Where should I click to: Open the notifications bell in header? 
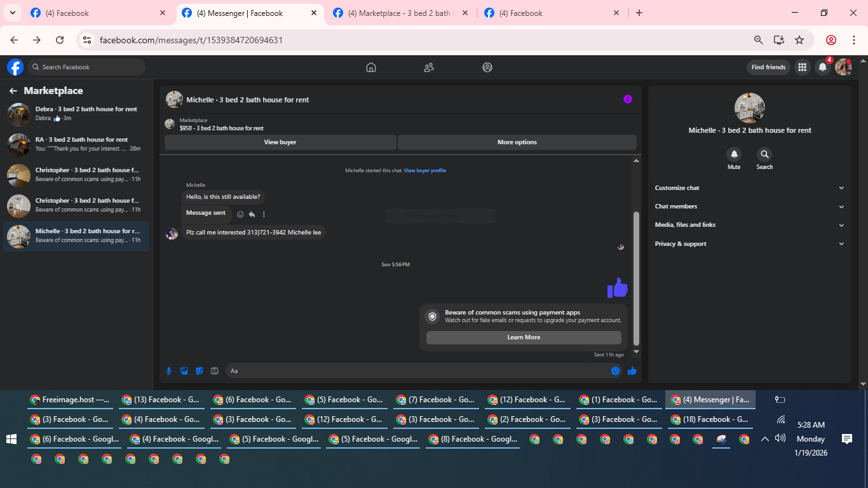click(823, 67)
